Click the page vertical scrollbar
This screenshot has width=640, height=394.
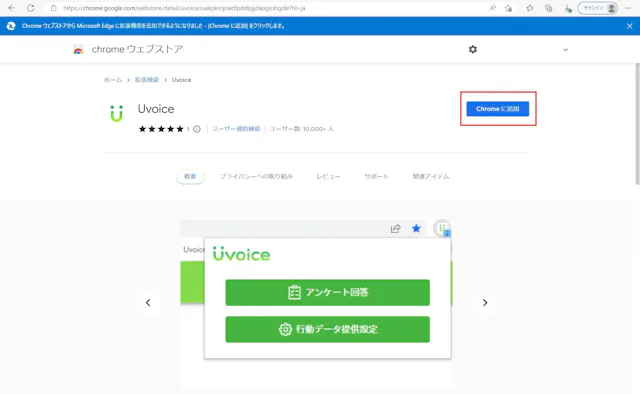coord(637,124)
